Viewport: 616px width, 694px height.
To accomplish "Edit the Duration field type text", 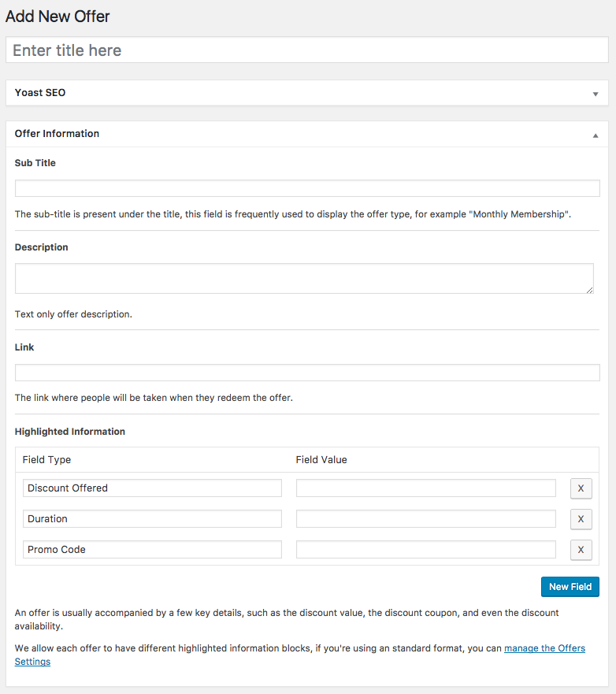I will click(152, 519).
